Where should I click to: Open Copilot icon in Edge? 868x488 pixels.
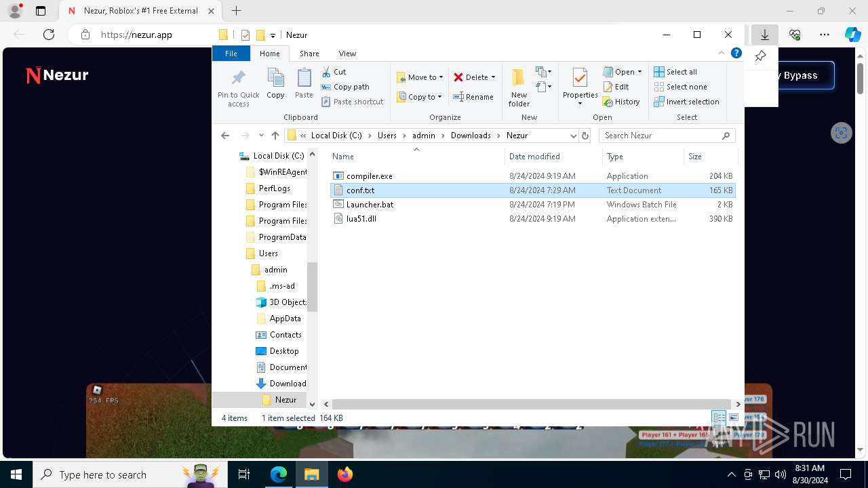click(x=852, y=35)
